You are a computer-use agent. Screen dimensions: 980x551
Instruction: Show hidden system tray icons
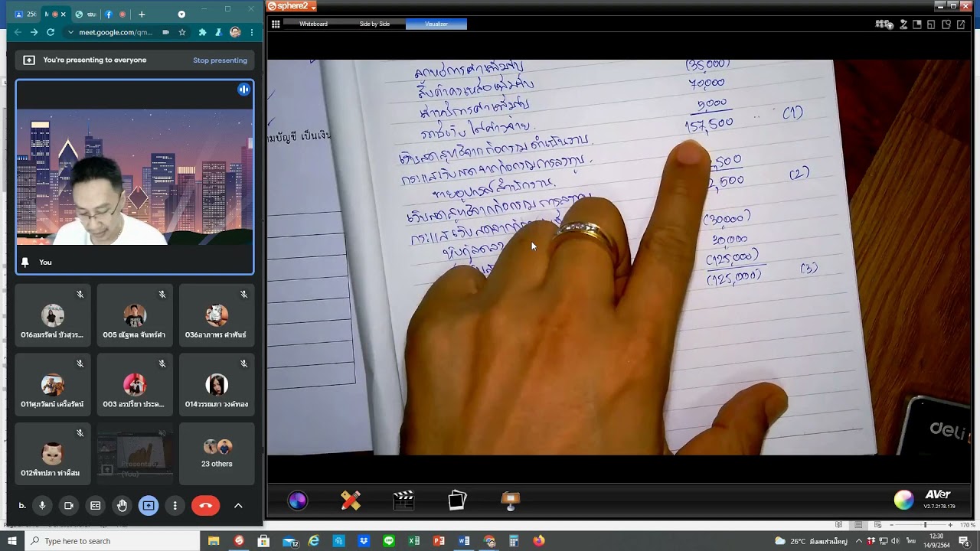(858, 541)
